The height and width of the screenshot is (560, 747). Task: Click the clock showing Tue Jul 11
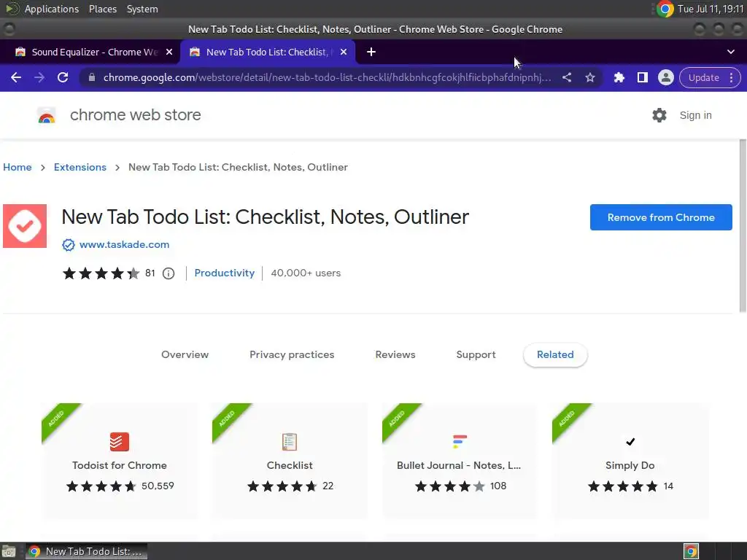(711, 9)
